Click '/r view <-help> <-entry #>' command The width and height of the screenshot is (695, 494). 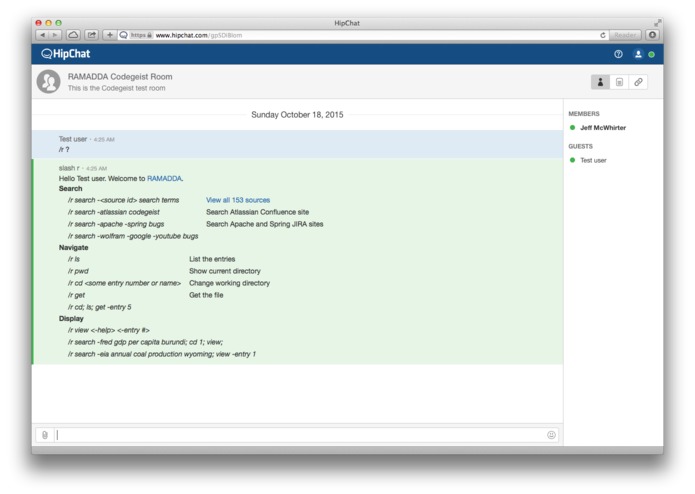coord(109,330)
